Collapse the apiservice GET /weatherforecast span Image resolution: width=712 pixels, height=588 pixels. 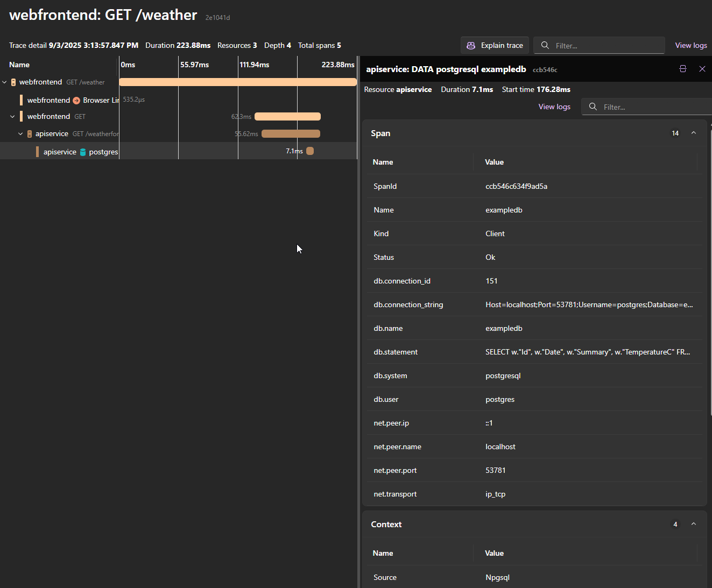[x=20, y=133]
